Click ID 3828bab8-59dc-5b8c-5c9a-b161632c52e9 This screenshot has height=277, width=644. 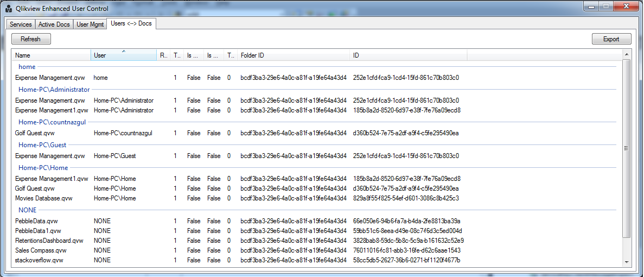pyautogui.click(x=408, y=241)
